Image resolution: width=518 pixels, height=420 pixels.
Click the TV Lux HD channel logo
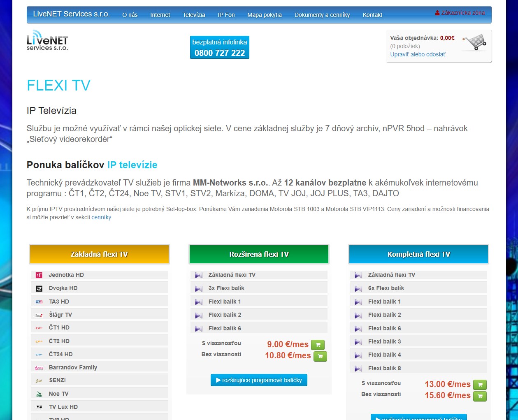39,407
